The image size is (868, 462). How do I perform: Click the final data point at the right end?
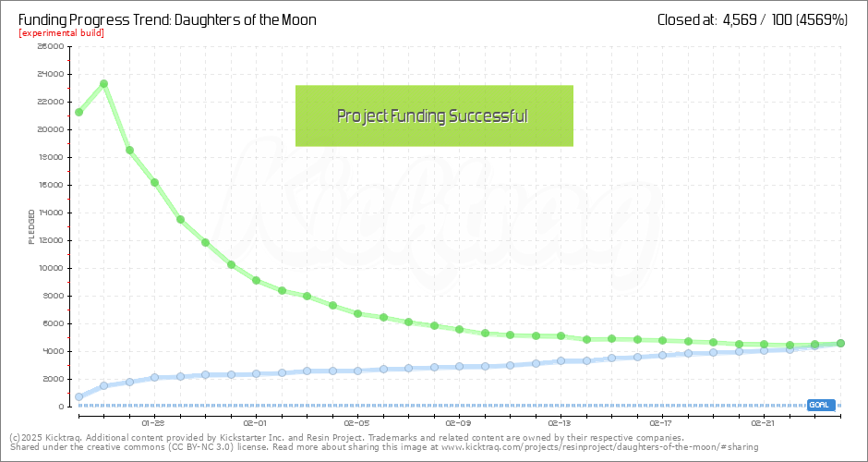[840, 343]
